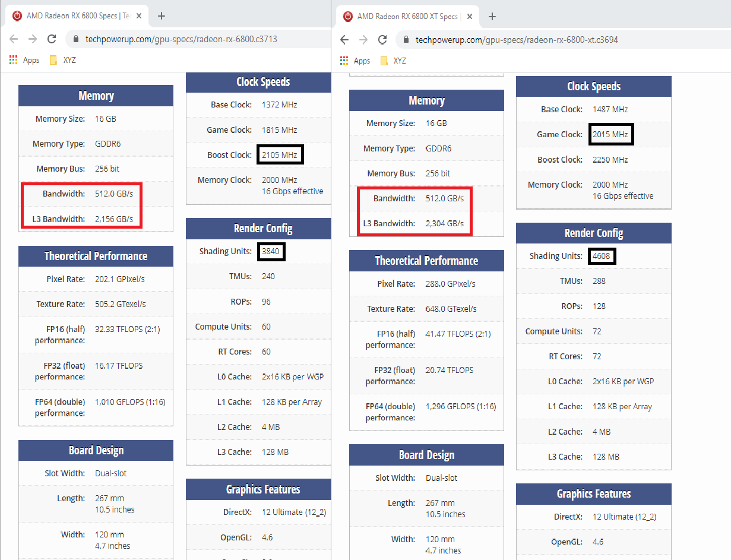Screen dimensions: 731x560
Task: Click 648.0 GTexel/s Texture Rate value
Action: tap(451, 309)
